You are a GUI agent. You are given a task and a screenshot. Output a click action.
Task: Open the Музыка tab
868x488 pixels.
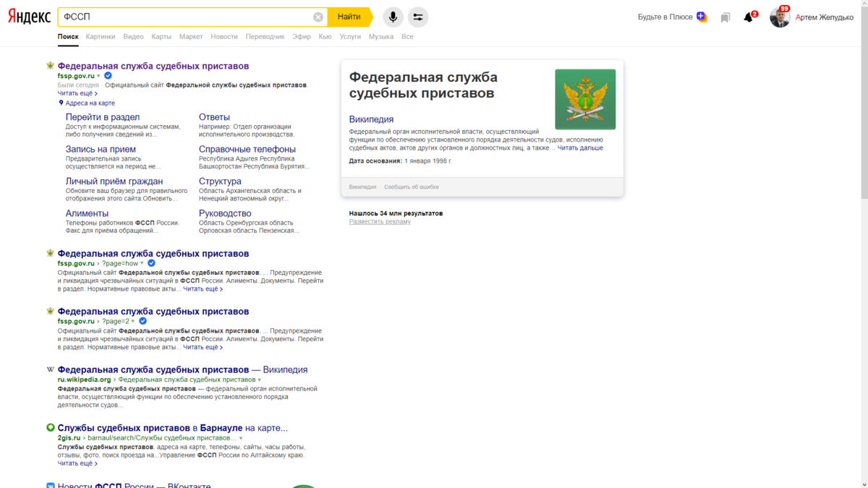(381, 37)
